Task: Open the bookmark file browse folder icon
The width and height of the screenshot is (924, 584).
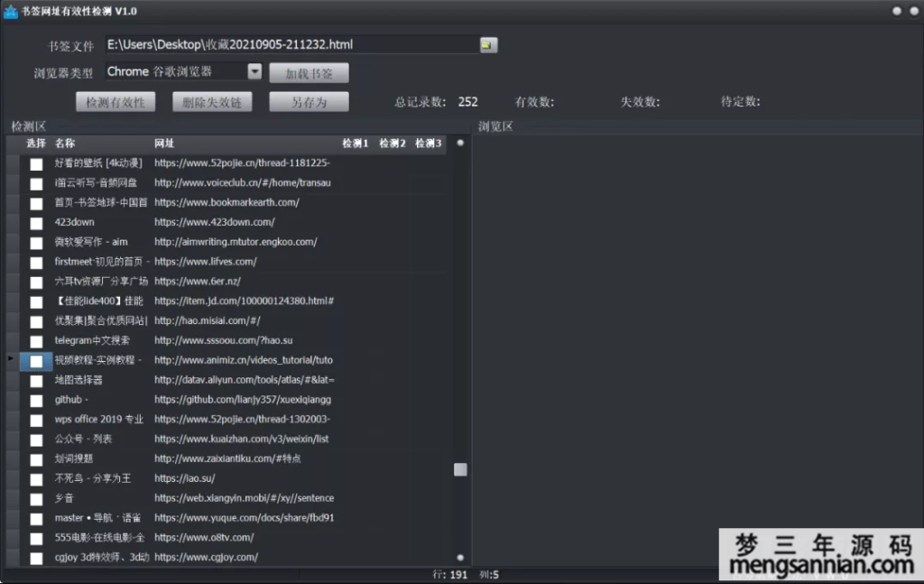Action: 488,45
